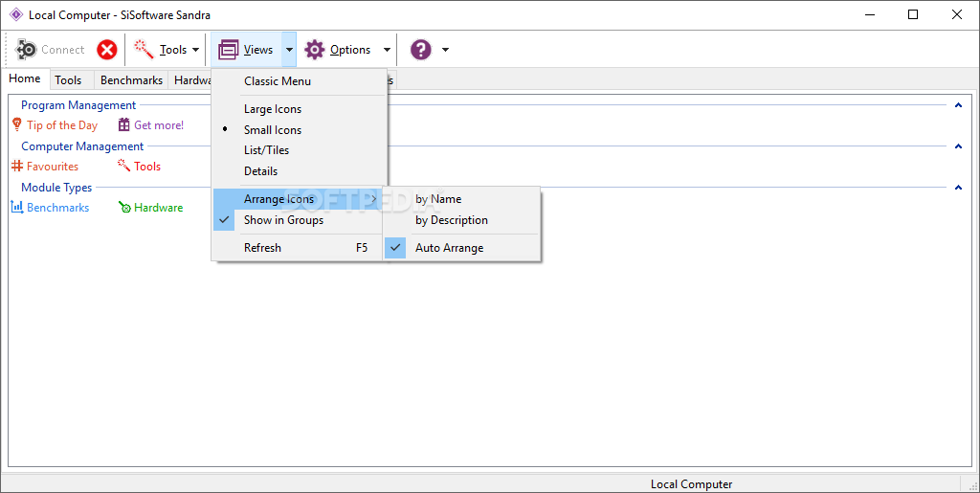Click the Connect gear icon
Screen dimensions: 980x493
26,50
